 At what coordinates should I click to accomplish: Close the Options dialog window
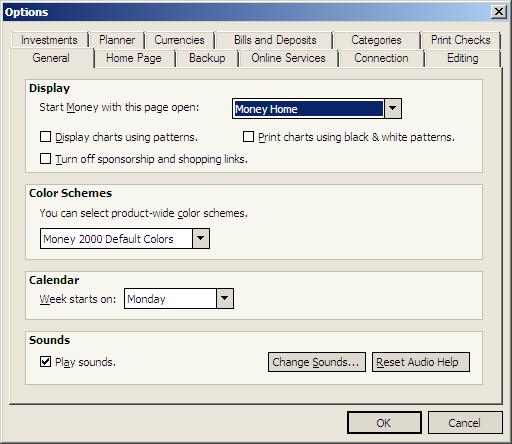(499, 12)
